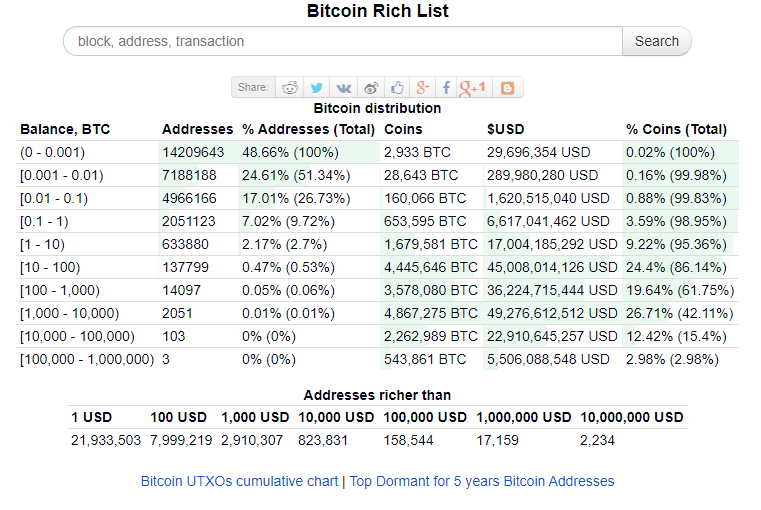Click the '2.98% (2.98%)' cell
The width and height of the screenshot is (761, 510).
tap(672, 360)
